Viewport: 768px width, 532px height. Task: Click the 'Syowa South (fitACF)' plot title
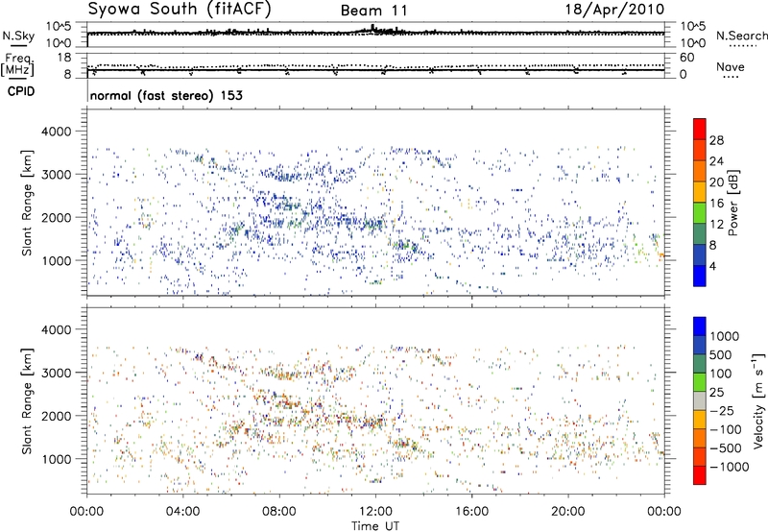tap(180, 9)
